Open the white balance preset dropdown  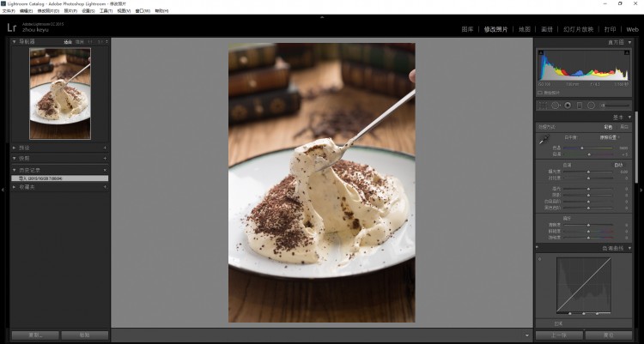(609, 136)
